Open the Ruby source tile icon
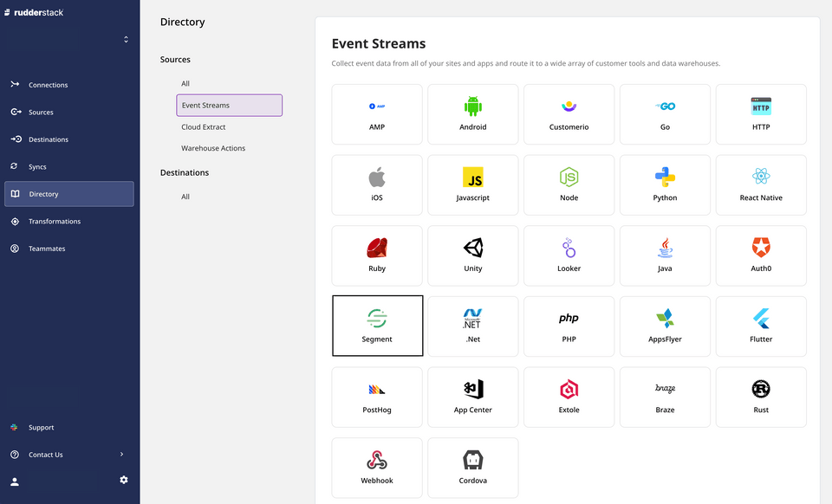 pyautogui.click(x=377, y=248)
